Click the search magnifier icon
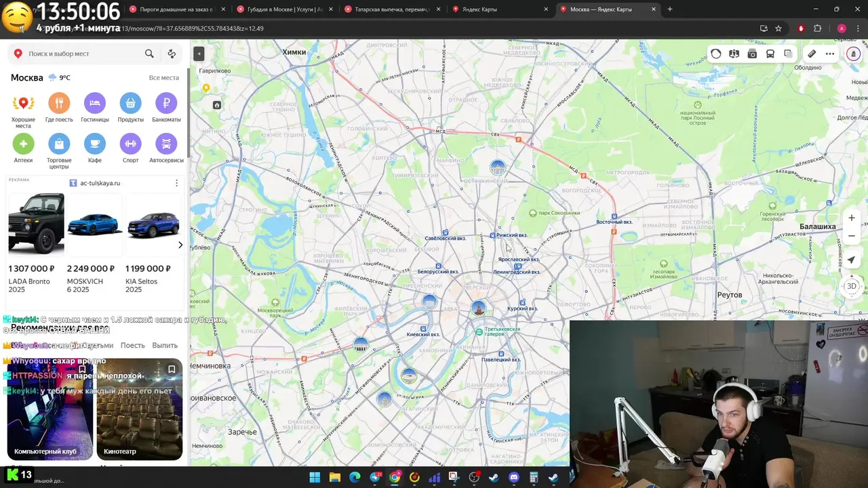 pos(149,54)
